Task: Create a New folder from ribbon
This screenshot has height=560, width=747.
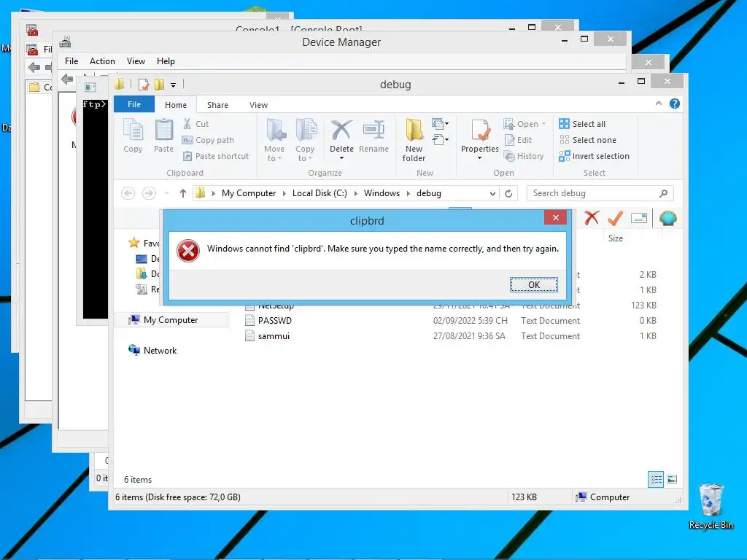Action: (414, 141)
